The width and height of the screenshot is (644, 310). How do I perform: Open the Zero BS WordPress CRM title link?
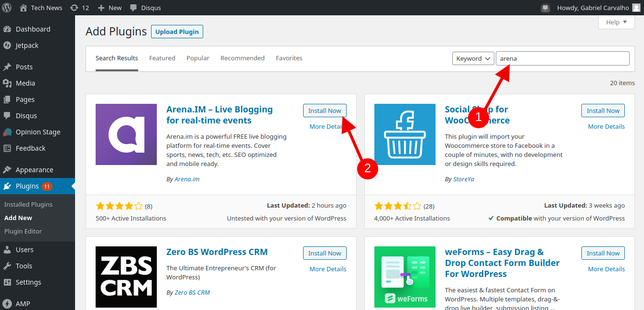[x=217, y=252]
